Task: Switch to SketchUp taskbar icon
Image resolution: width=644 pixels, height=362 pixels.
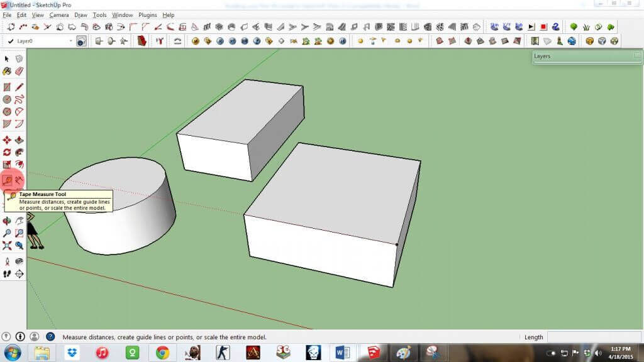Action: click(373, 353)
